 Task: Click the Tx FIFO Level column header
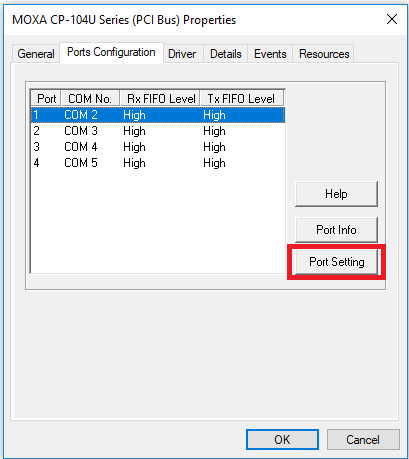242,99
